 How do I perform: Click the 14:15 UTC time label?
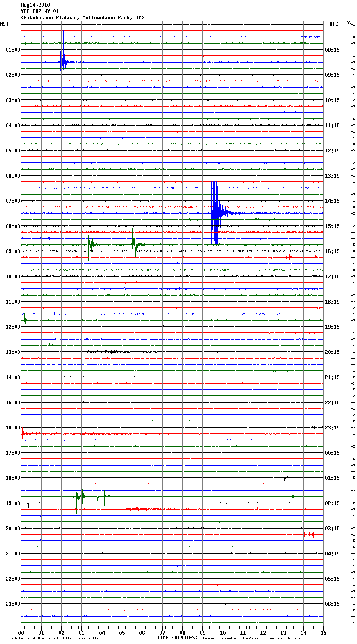point(332,201)
